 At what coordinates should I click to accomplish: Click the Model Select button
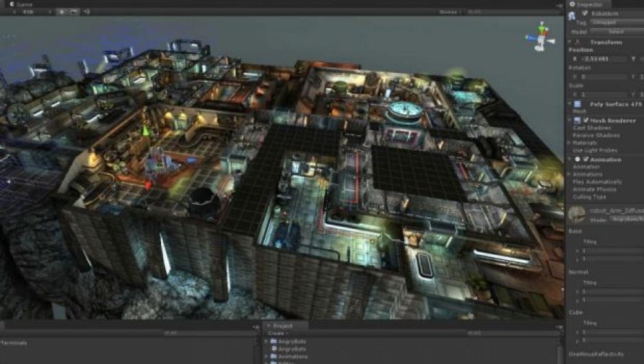(617, 32)
